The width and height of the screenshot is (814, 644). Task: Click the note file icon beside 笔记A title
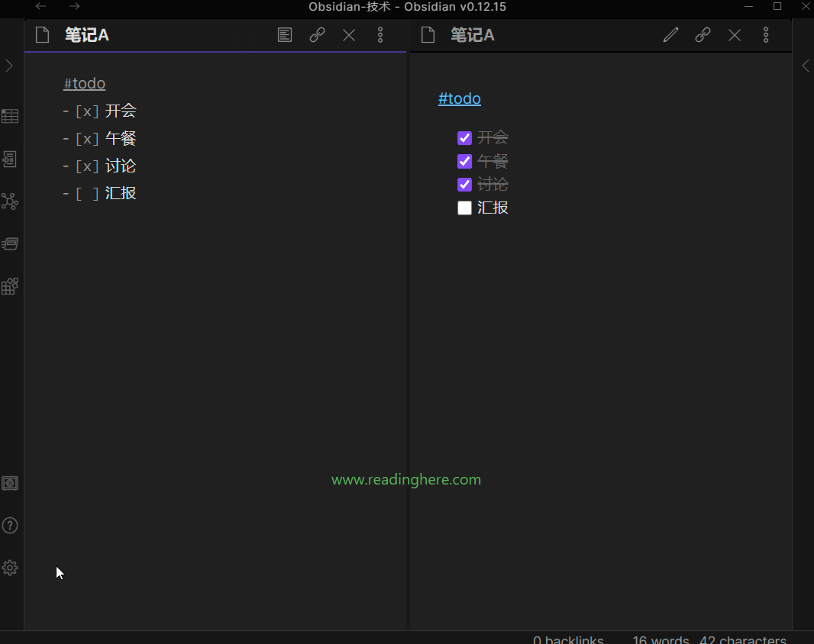coord(42,34)
